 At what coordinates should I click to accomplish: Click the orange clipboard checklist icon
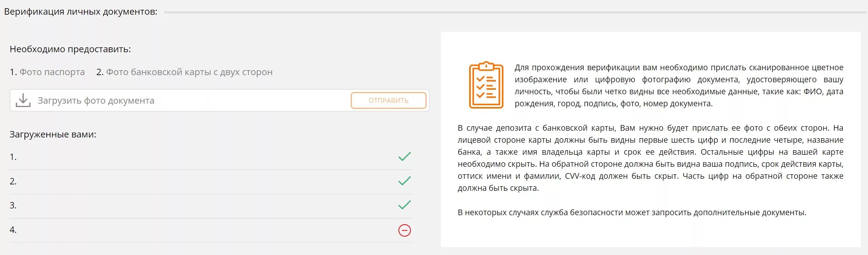click(x=486, y=85)
